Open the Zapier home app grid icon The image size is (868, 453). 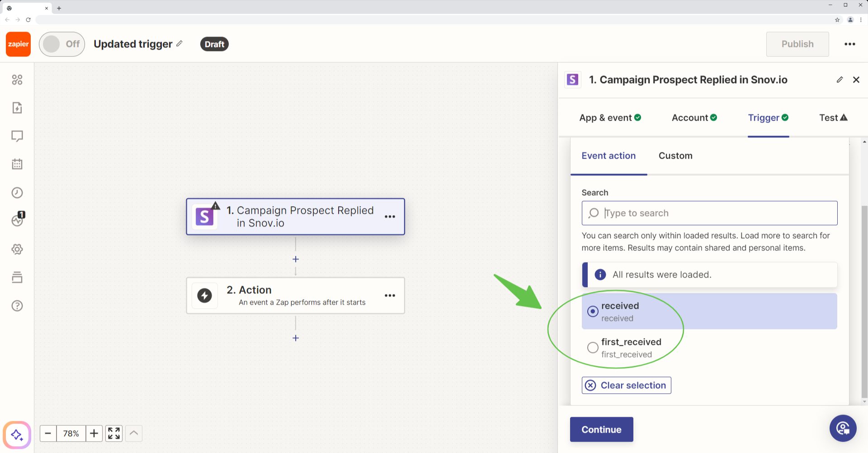tap(17, 80)
